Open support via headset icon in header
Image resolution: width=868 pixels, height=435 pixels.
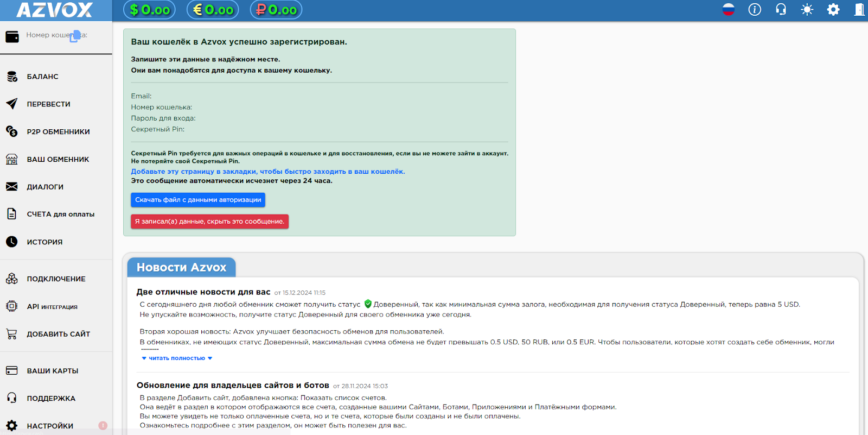[781, 9]
